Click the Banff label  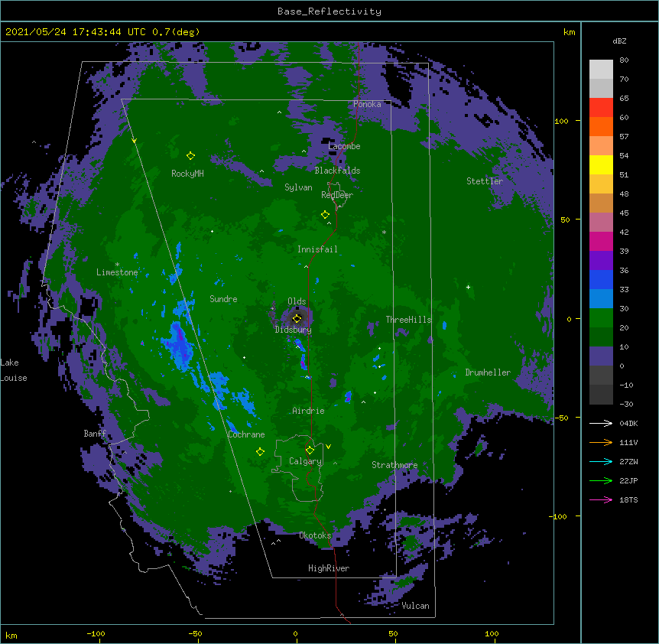click(x=95, y=434)
